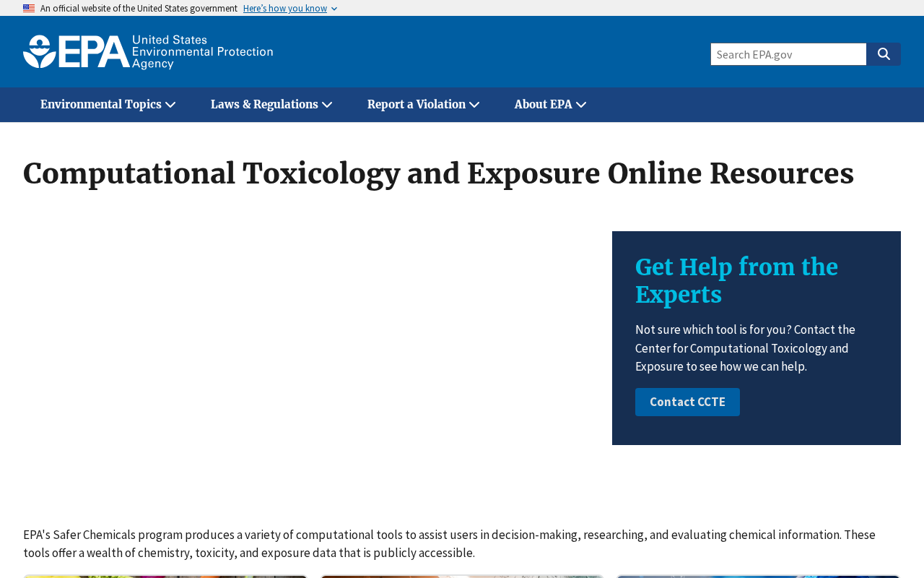Open the Laws & Regulations menu
This screenshot has width=924, height=578.
tap(271, 105)
